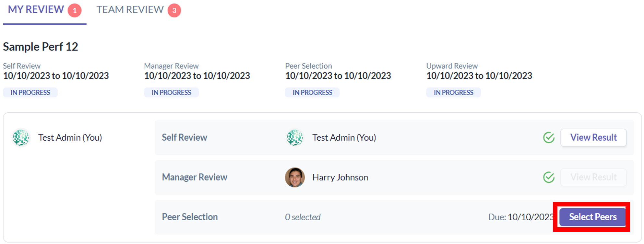Click the red badge on Team Review

[174, 10]
